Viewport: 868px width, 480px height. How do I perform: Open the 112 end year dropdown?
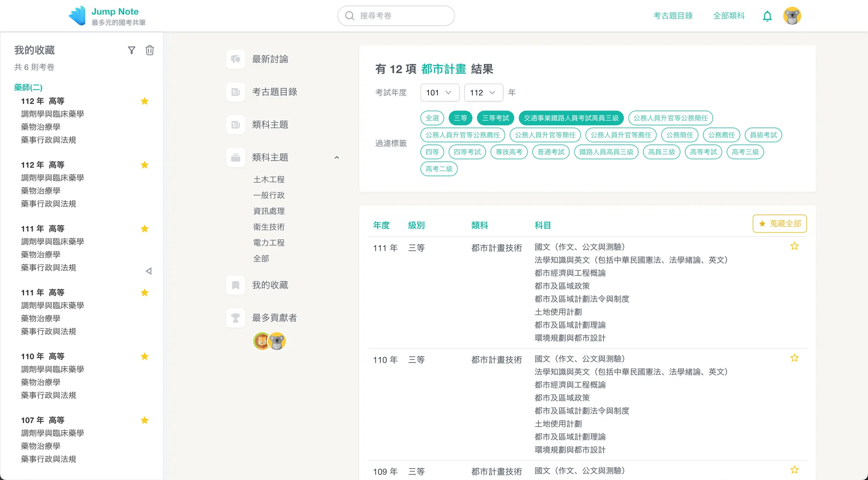tap(483, 93)
